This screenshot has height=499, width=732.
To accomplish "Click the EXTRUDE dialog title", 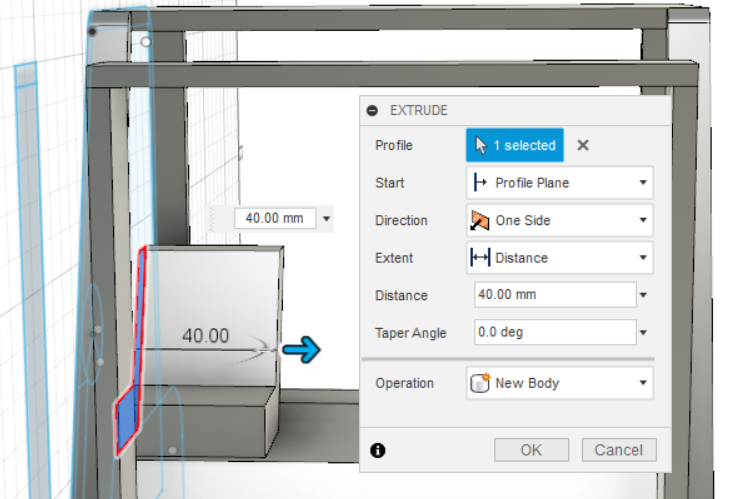I will pos(419,111).
